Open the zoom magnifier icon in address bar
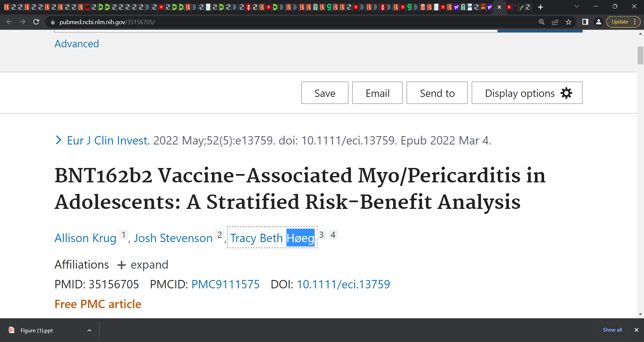This screenshot has width=644, height=342. [x=542, y=22]
